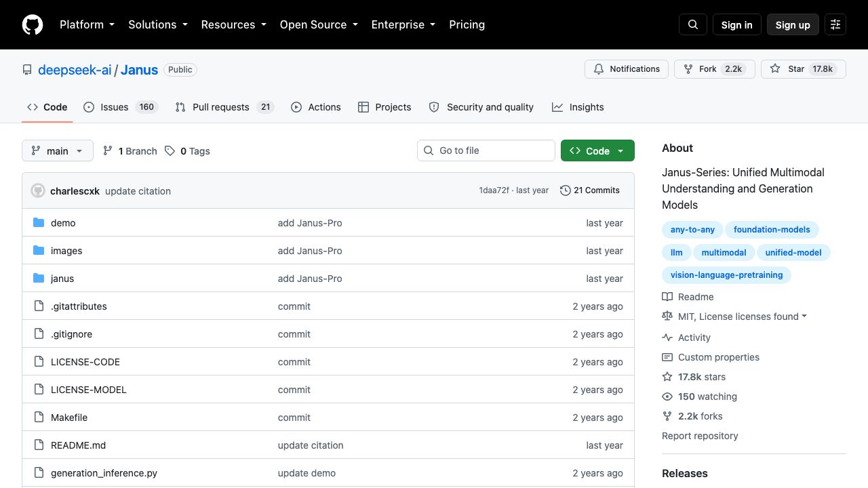This screenshot has height=488, width=868.
Task: Click the Custom properties icon
Action: 667,357
